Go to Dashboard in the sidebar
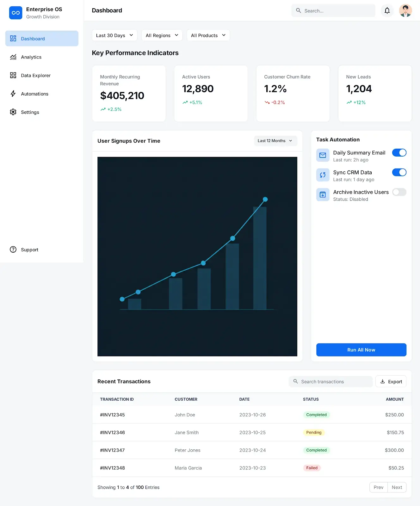 [42, 39]
